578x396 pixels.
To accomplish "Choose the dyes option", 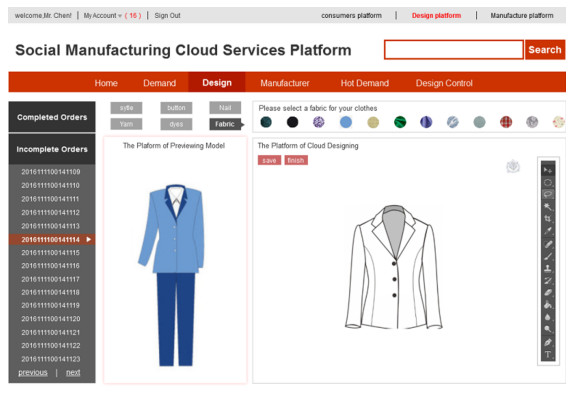I will click(176, 124).
